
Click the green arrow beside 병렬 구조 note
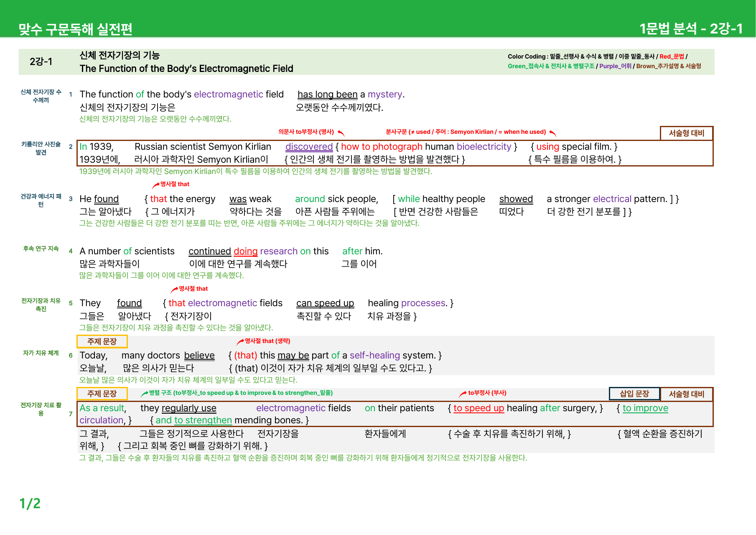pyautogui.click(x=145, y=394)
